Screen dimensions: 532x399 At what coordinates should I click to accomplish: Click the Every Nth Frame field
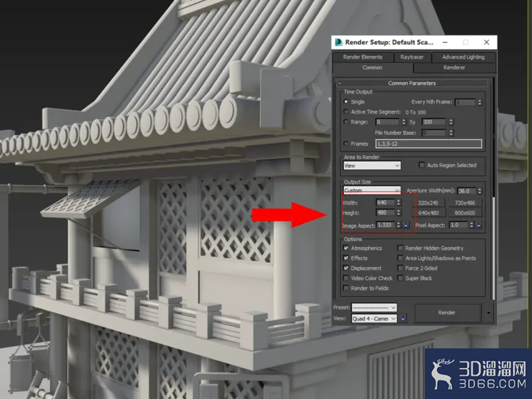(465, 101)
